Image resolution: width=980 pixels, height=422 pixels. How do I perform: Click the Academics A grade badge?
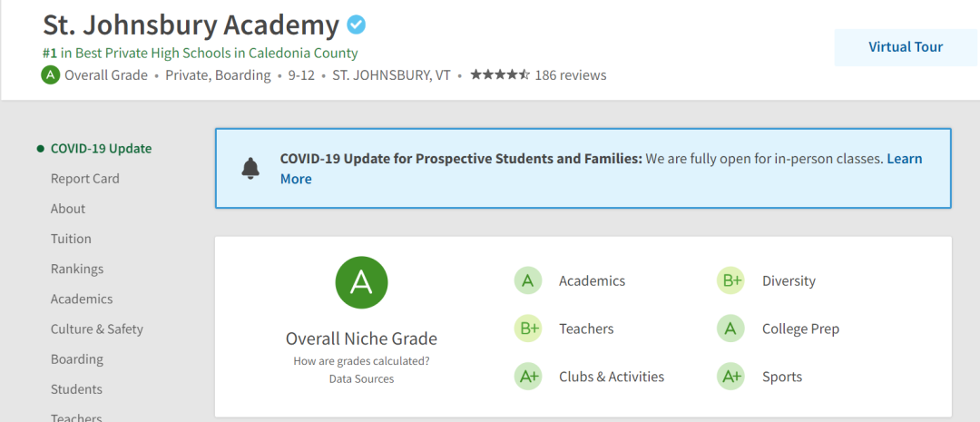coord(528,280)
